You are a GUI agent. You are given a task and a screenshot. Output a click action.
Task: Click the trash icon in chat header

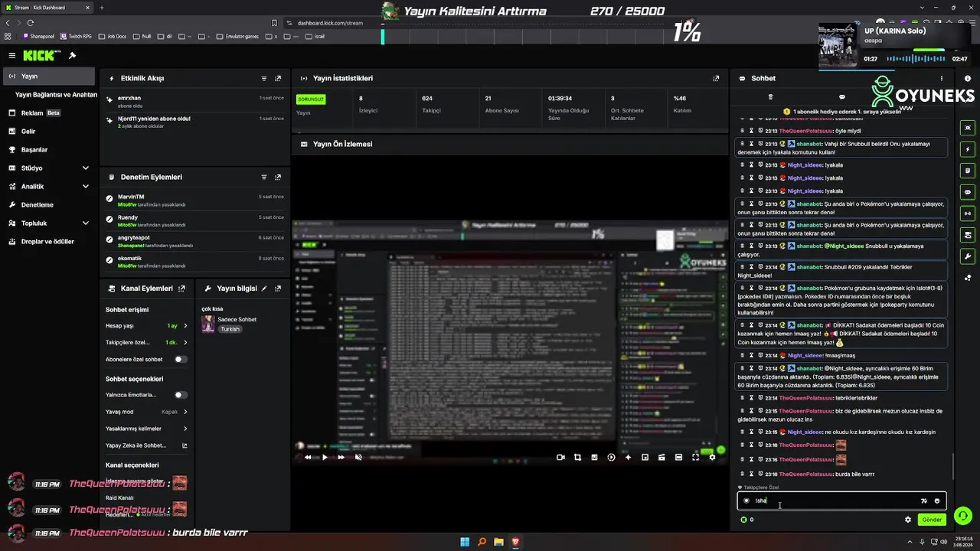pyautogui.click(x=770, y=97)
